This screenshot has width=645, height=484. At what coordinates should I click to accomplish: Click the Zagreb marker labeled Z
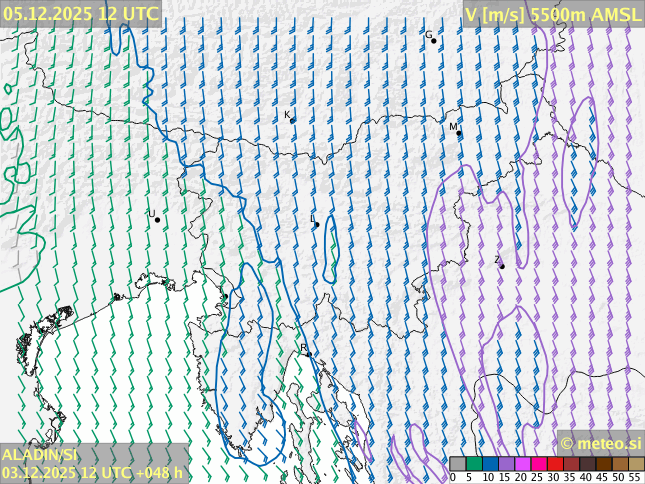coord(502,266)
